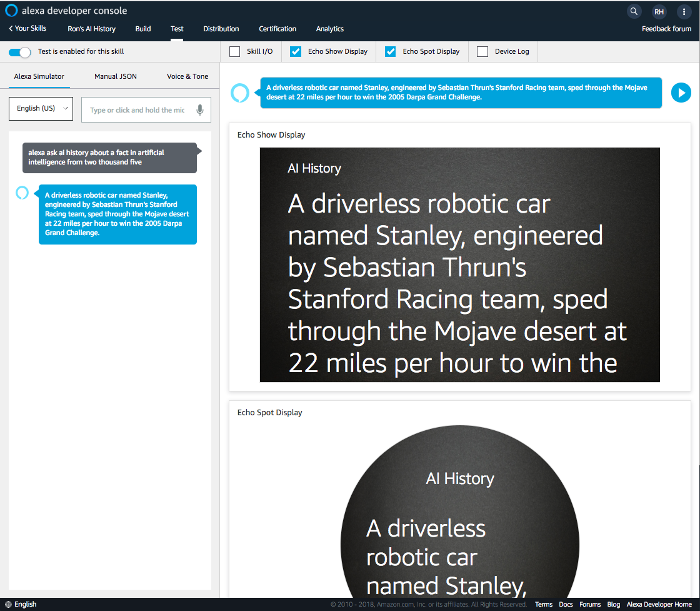700x611 pixels.
Task: Switch to the Manual JSON tab
Action: pos(116,76)
